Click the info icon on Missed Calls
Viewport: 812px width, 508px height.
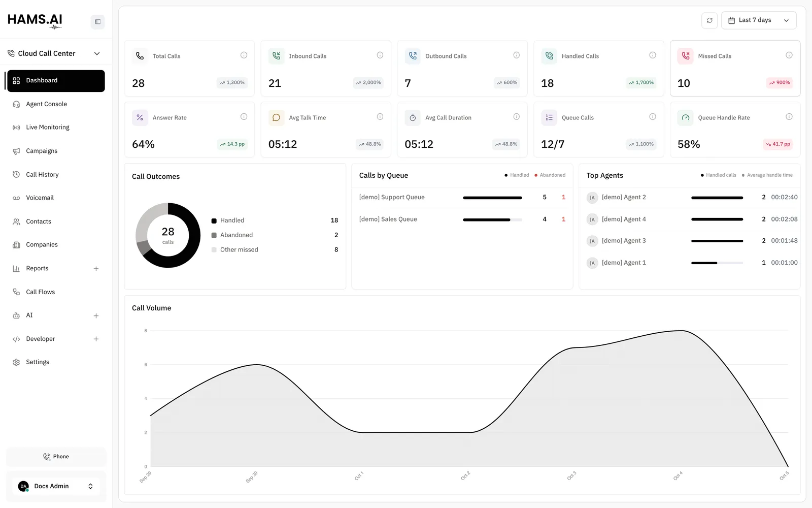coord(789,55)
